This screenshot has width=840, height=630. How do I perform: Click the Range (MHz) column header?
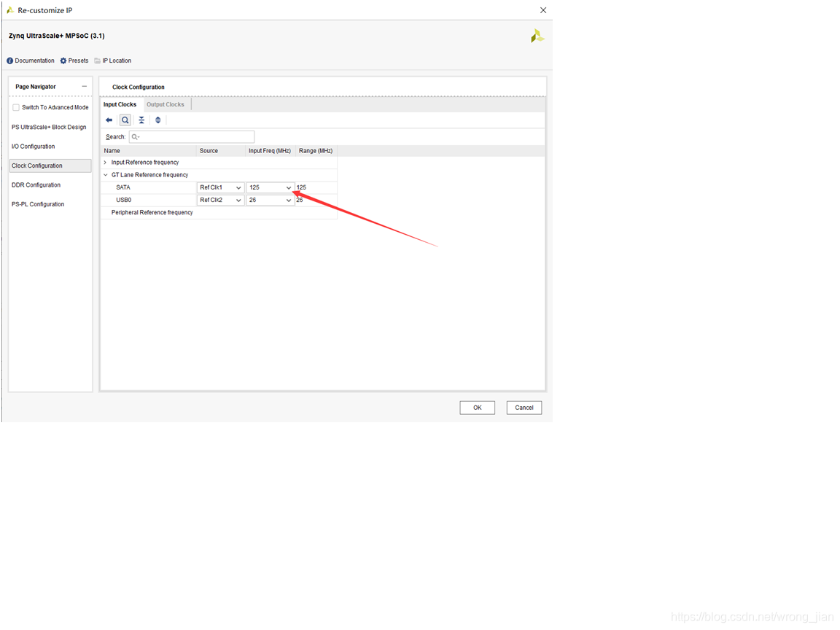click(x=316, y=150)
